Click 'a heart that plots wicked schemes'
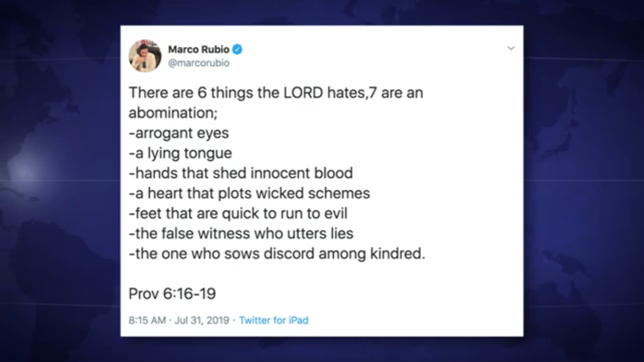This screenshot has width=644, height=362. (249, 193)
